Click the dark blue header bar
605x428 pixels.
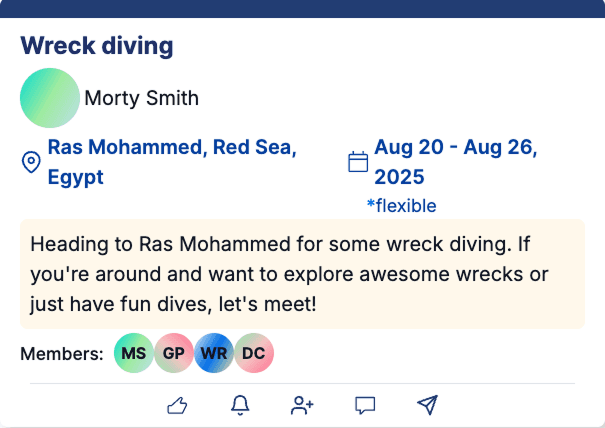302,8
